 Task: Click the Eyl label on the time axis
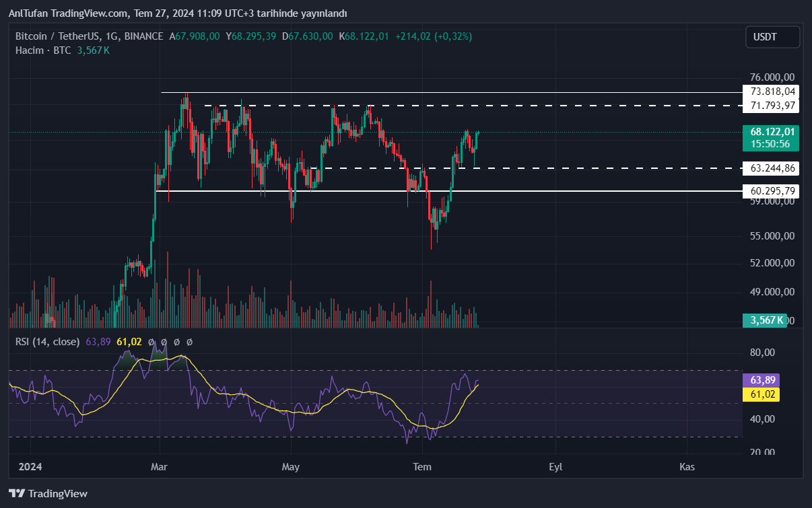[x=555, y=467]
